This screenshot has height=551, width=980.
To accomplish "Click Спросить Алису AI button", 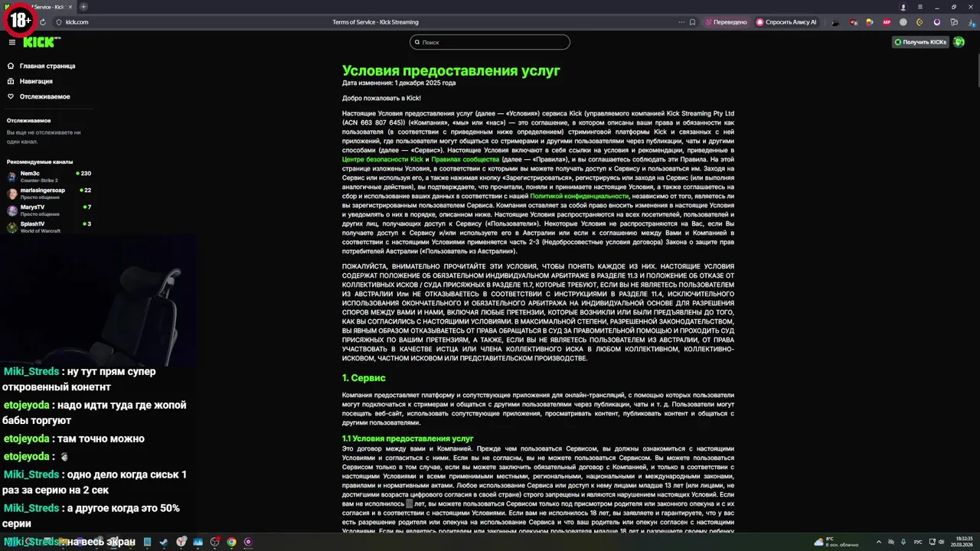I will pos(786,22).
